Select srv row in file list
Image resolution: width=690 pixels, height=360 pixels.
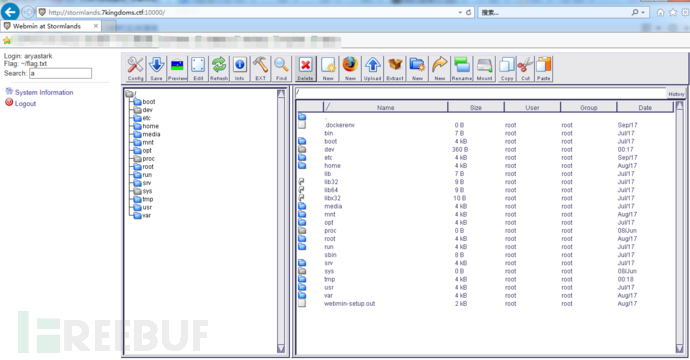tap(484, 263)
